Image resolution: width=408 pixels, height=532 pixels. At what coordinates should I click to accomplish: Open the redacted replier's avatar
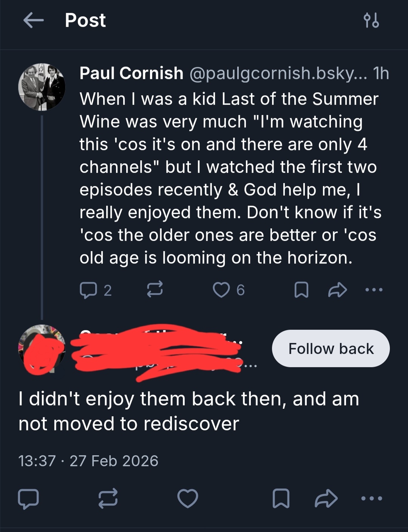pyautogui.click(x=42, y=349)
